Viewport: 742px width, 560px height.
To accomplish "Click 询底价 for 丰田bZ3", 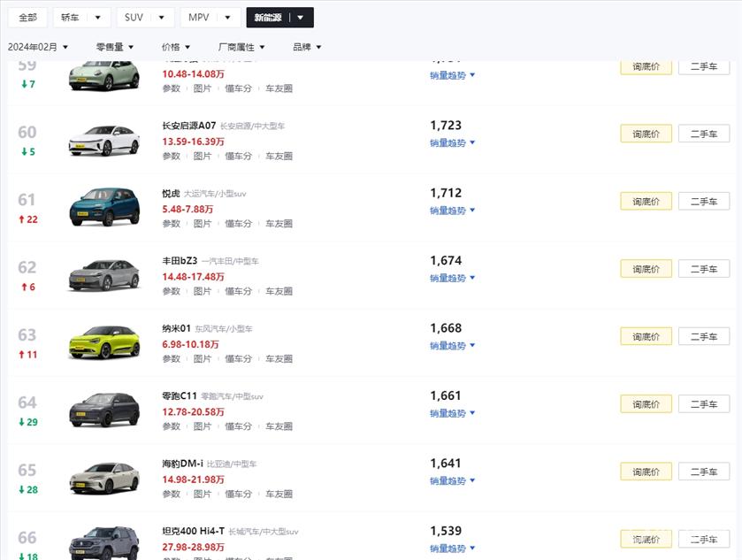I will [646, 269].
